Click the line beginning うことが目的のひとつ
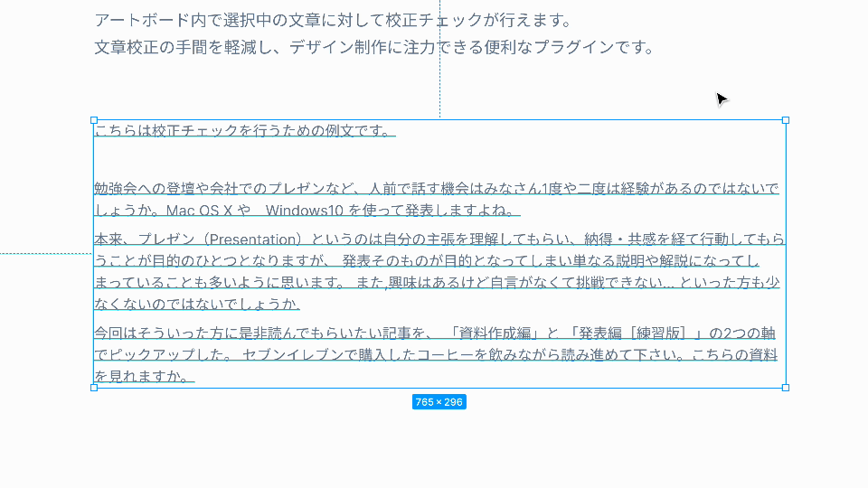868x488 pixels. (427, 260)
